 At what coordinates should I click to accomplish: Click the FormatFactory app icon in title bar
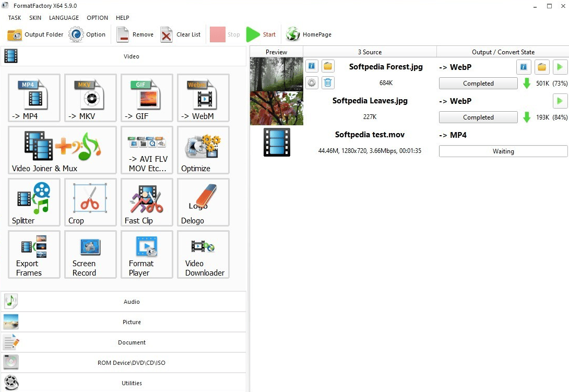(x=5, y=5)
